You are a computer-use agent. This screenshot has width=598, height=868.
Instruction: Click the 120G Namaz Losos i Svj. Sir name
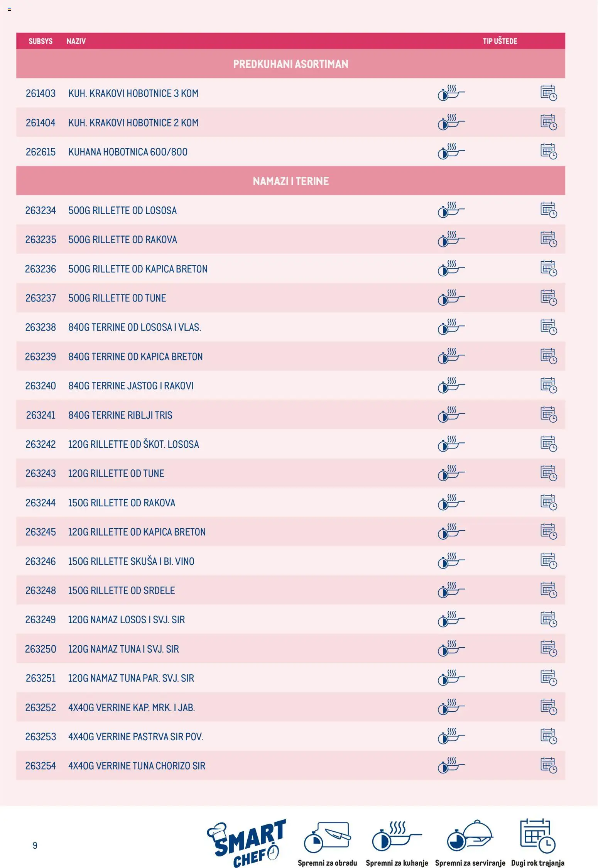coord(127,619)
